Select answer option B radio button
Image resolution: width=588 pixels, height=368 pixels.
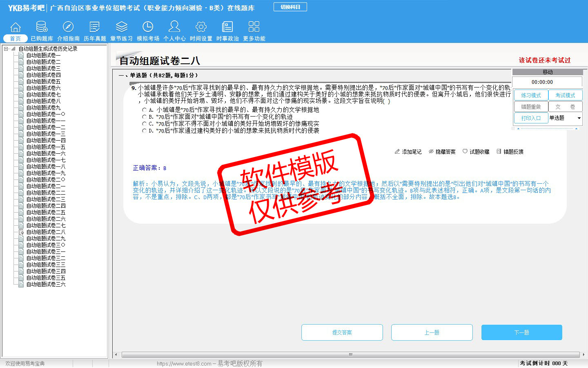point(144,117)
